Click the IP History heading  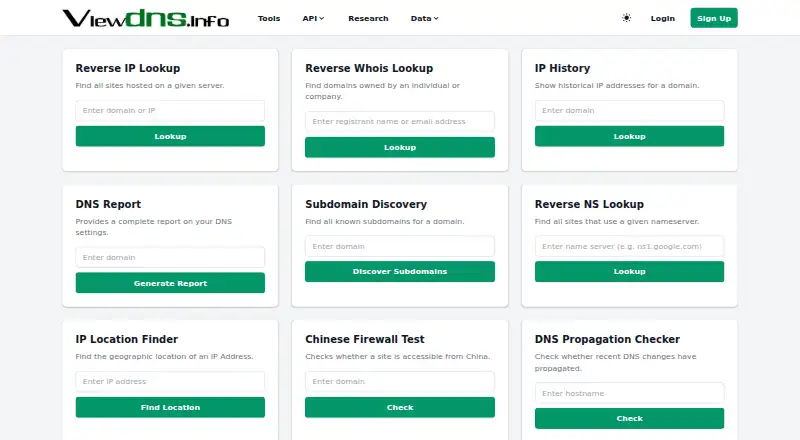[x=562, y=68]
